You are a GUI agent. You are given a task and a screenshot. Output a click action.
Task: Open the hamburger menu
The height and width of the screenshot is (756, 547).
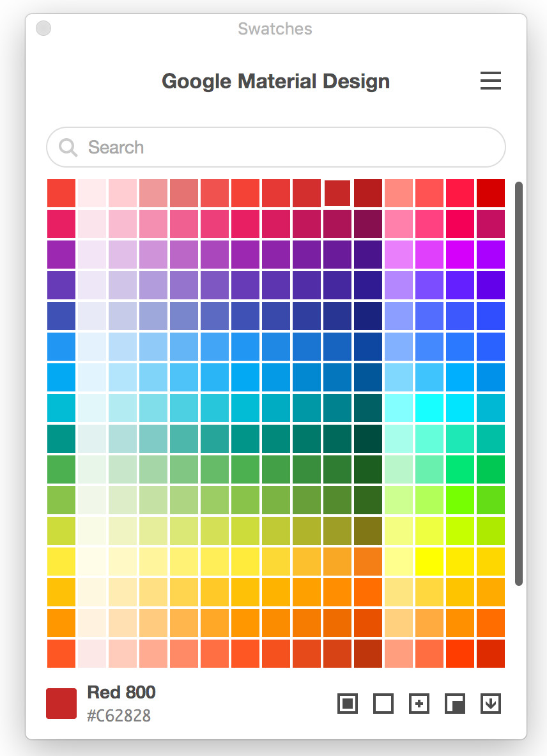(490, 81)
